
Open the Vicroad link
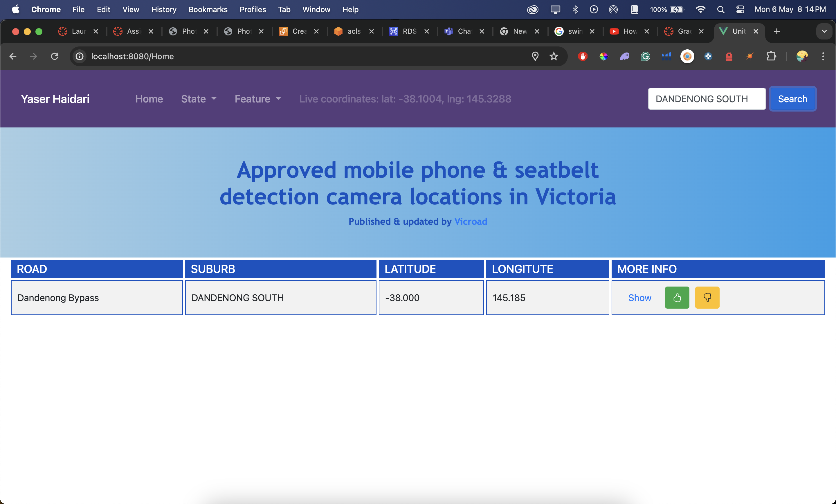click(x=471, y=221)
